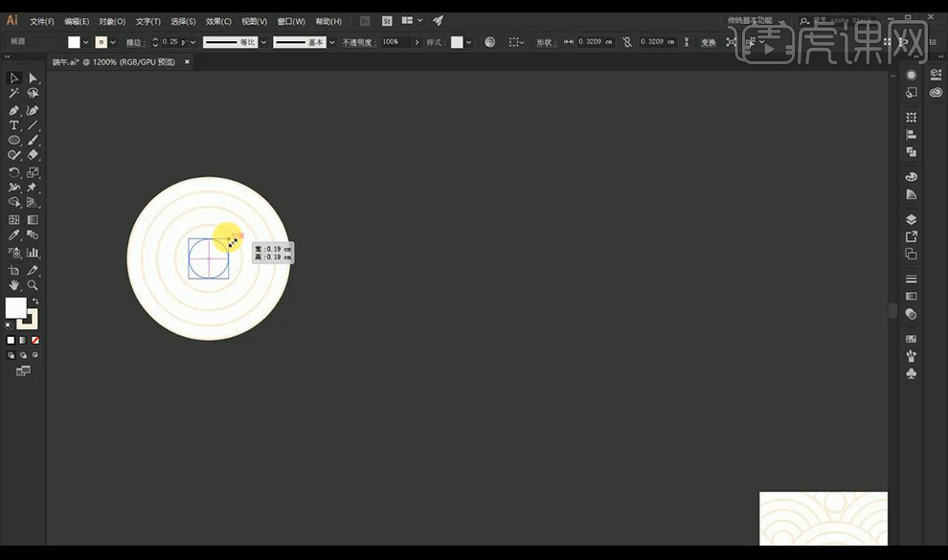Pick the Magic Wand tool
This screenshot has height=560, width=948.
[13, 94]
